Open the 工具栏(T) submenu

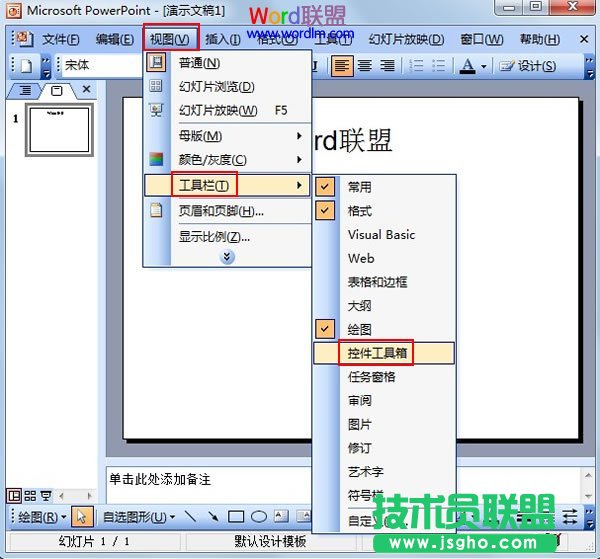227,185
